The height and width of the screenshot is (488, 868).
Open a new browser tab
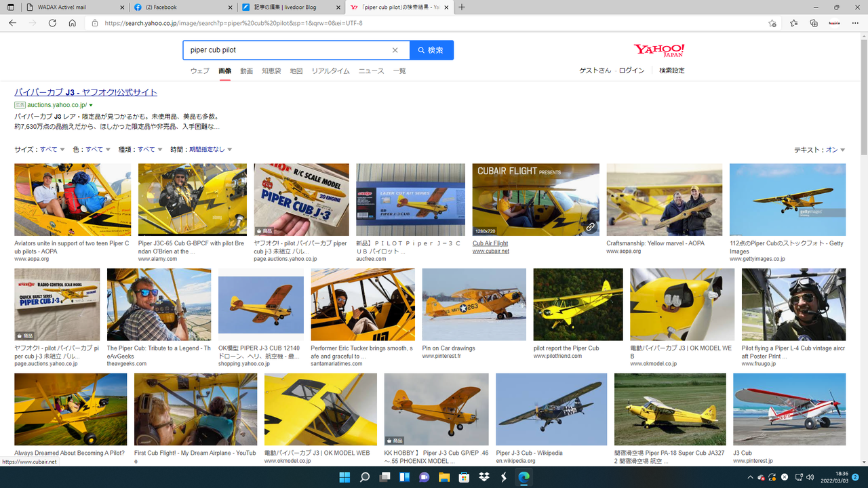click(x=462, y=7)
